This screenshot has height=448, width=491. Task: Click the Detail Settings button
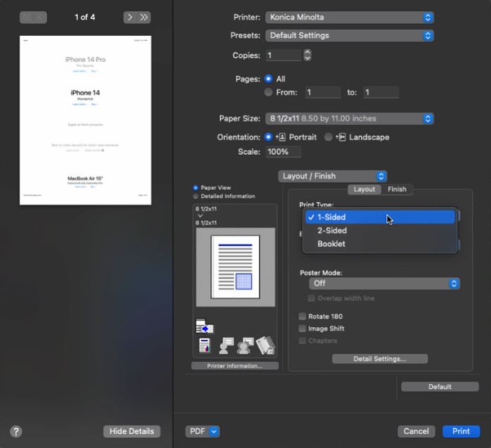coord(380,359)
